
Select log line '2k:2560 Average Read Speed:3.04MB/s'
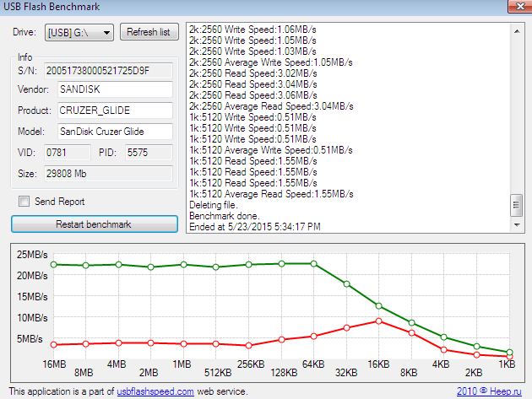pyautogui.click(x=271, y=106)
